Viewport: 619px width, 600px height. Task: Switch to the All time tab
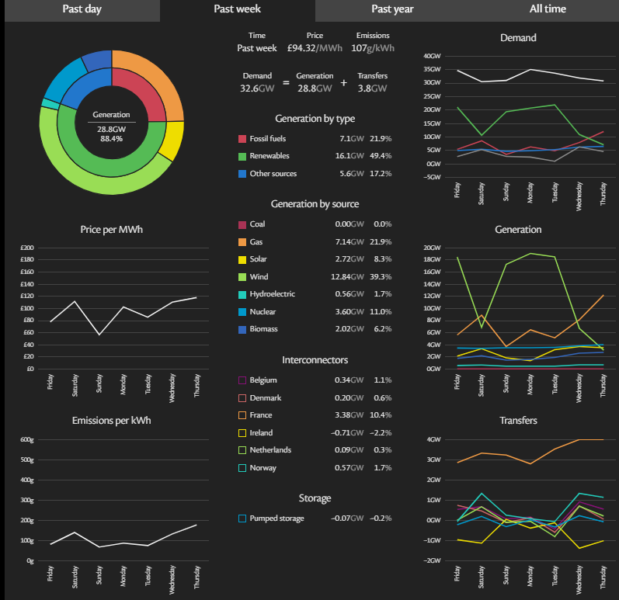tap(549, 10)
